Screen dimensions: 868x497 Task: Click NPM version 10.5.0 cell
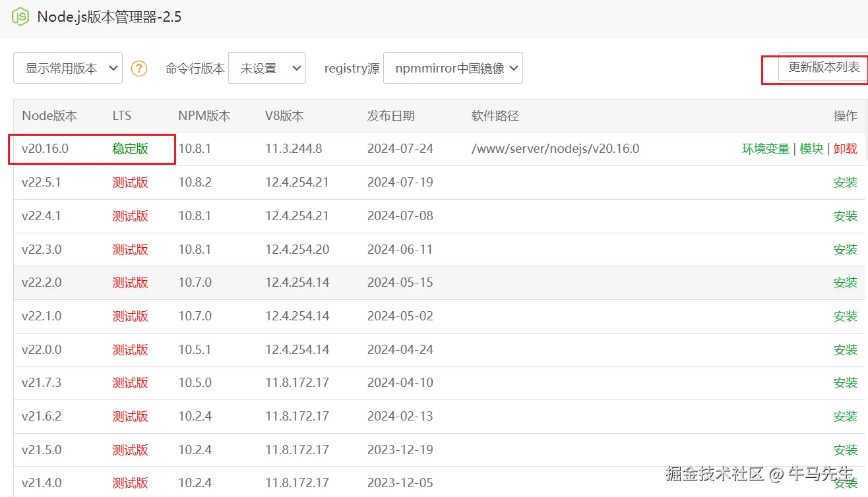coord(195,383)
